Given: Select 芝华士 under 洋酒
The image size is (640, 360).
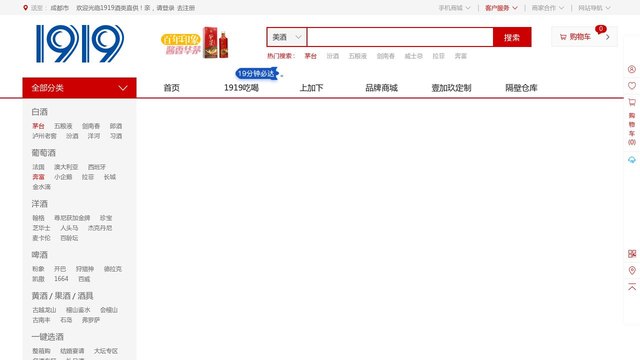Looking at the screenshot, I should pyautogui.click(x=42, y=228).
